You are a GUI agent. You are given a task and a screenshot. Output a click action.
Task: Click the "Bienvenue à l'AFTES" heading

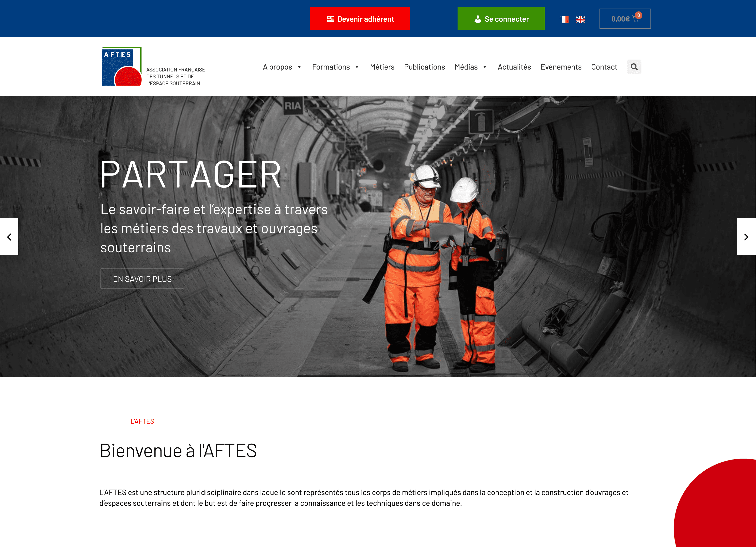tap(178, 451)
